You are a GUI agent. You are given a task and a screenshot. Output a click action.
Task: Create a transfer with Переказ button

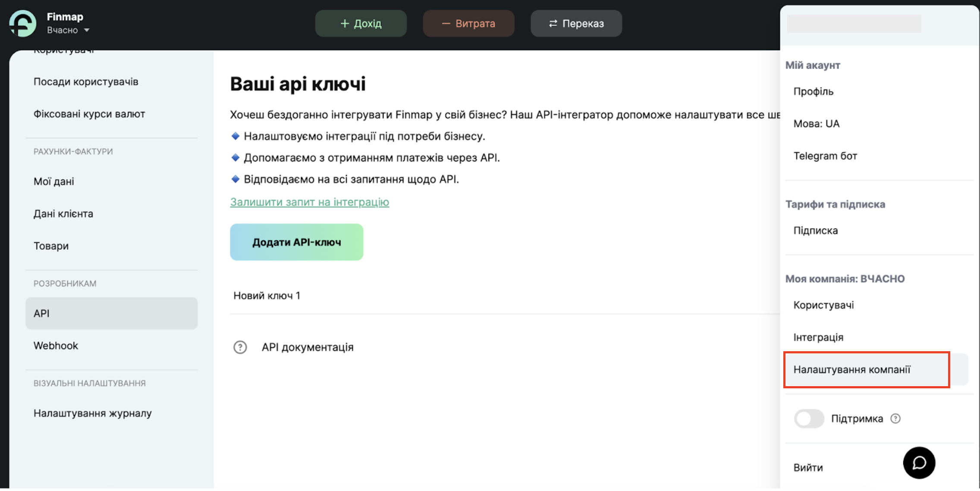pyautogui.click(x=576, y=23)
